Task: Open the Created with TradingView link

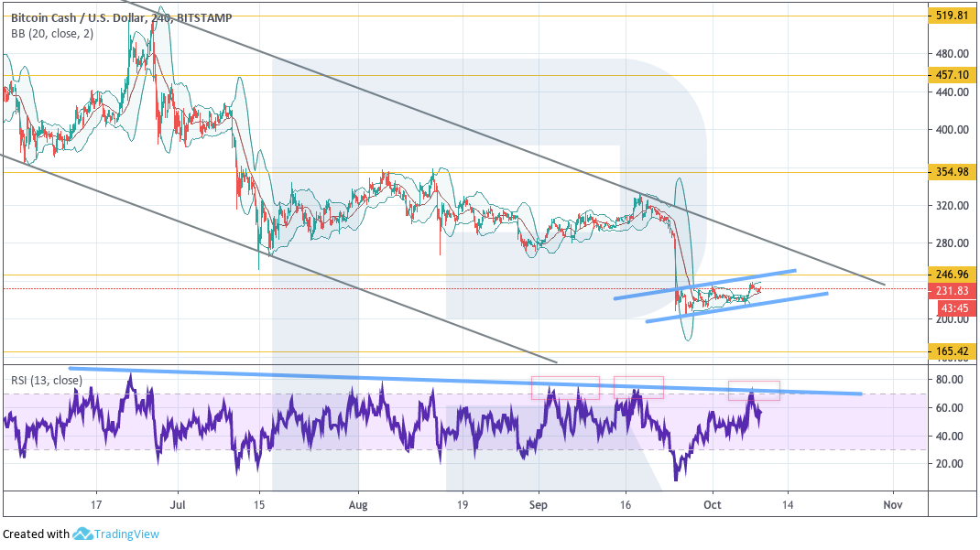Action: 81,534
